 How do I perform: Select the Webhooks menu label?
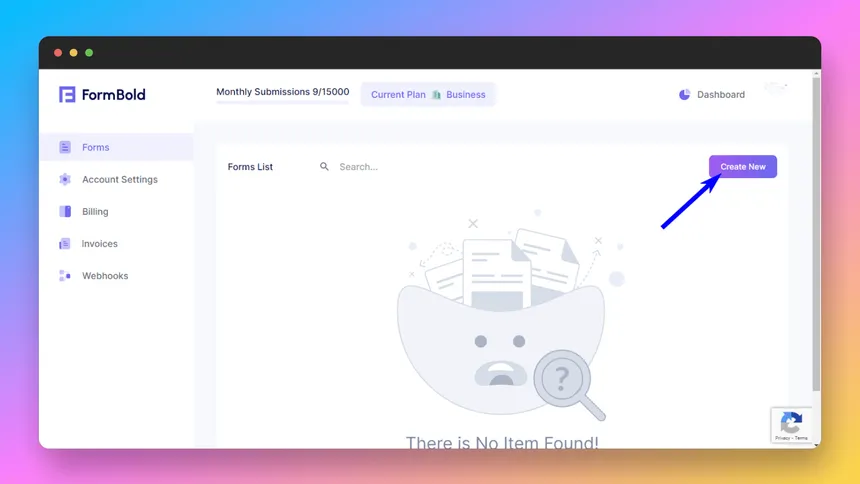click(x=105, y=275)
